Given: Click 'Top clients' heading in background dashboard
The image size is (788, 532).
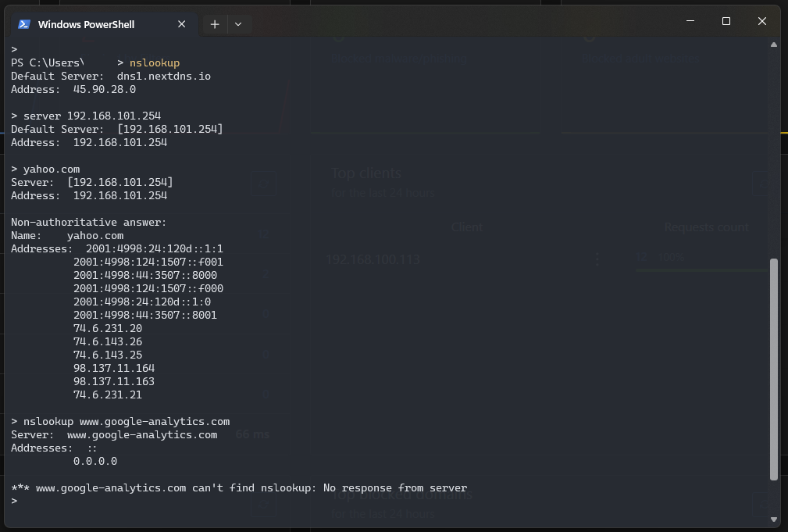Looking at the screenshot, I should click(366, 173).
